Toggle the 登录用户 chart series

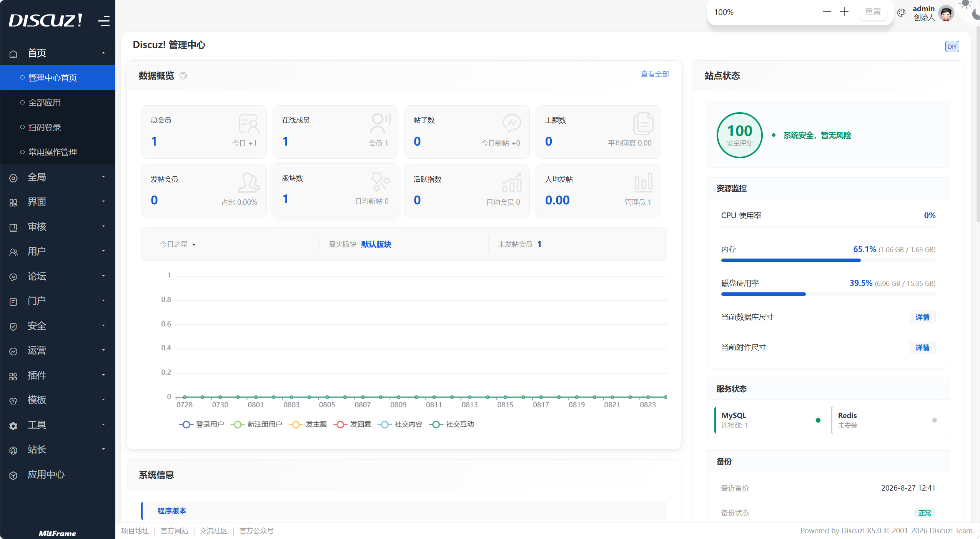coord(201,424)
